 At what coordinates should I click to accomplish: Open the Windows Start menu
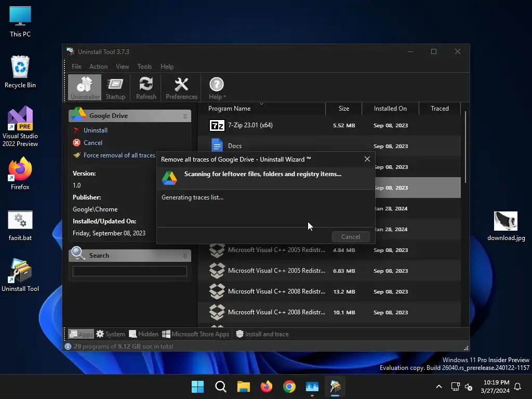(197, 387)
